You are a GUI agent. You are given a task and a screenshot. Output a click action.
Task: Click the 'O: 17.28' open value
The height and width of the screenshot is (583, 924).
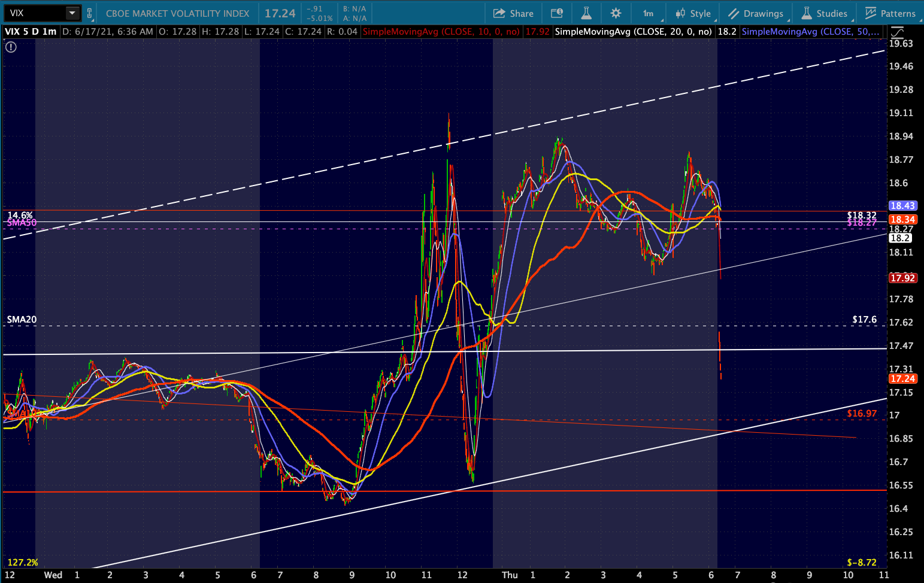click(177, 32)
